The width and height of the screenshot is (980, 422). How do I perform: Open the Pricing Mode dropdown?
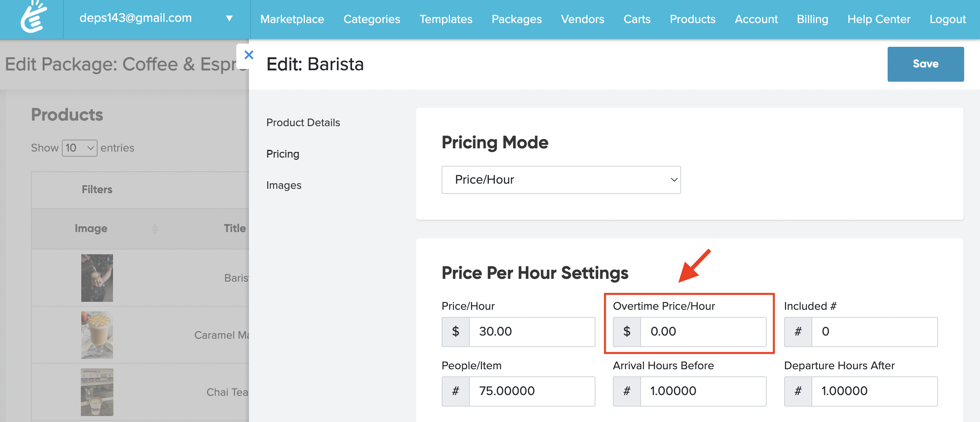pos(561,180)
